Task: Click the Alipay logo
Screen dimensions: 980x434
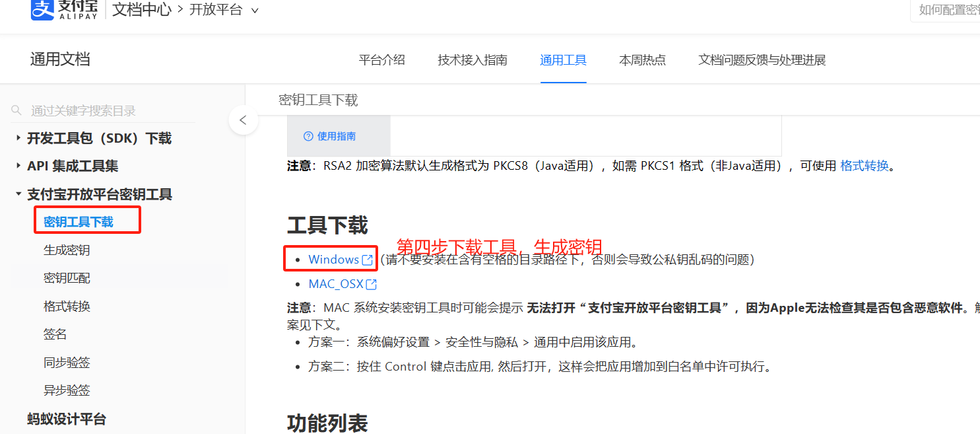Action: [x=65, y=10]
